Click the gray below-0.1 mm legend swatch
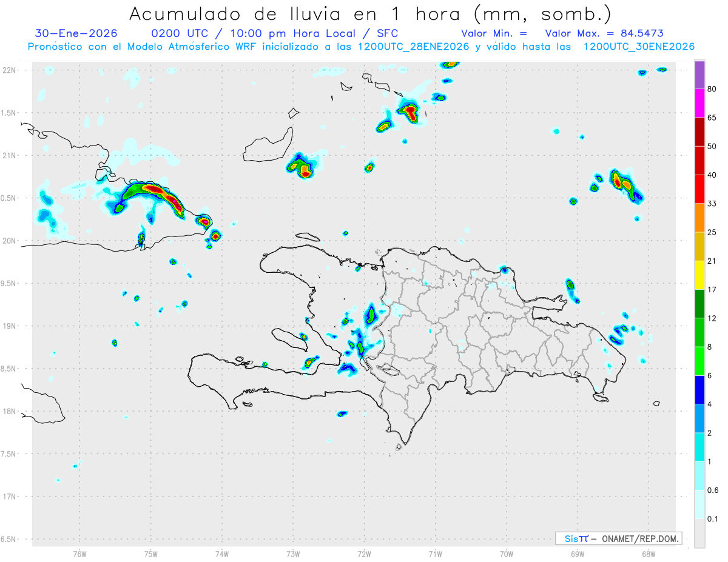The image size is (728, 562). (699, 534)
